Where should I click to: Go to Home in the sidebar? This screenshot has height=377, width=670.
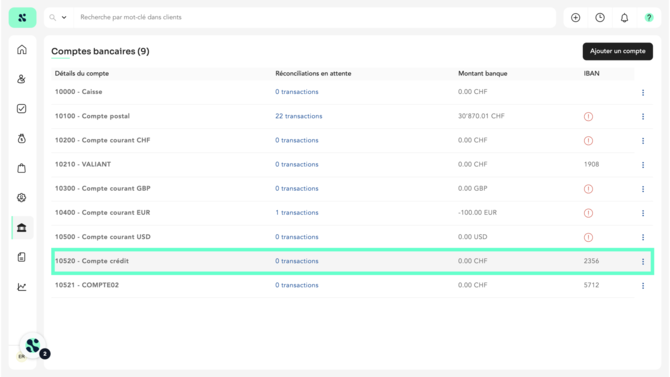22,50
